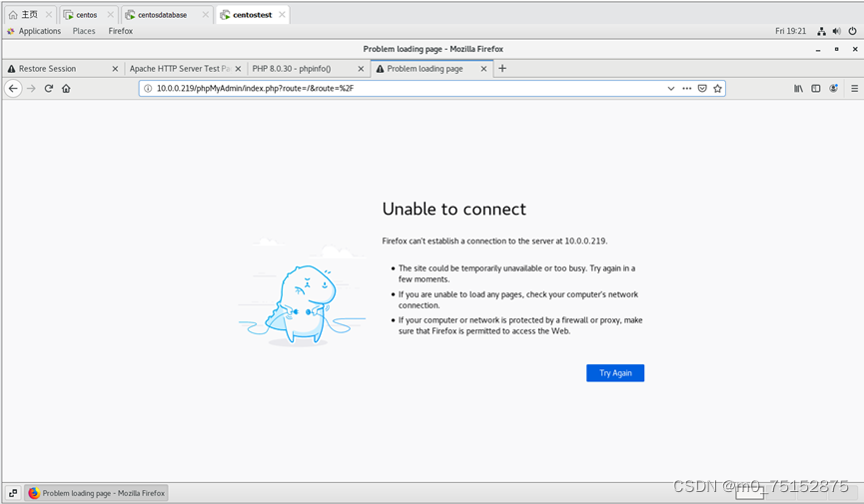This screenshot has width=864, height=504.
Task: Click the Fri 19:21 clock
Action: pyautogui.click(x=790, y=31)
